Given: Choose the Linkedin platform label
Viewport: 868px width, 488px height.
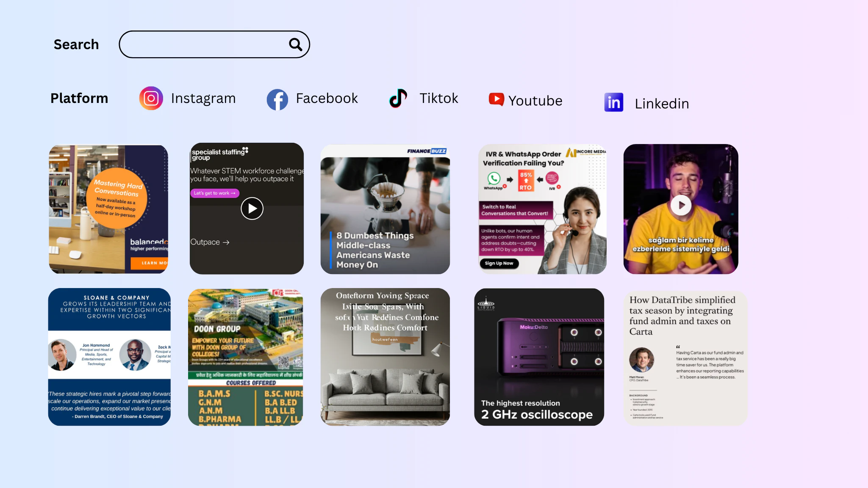Looking at the screenshot, I should coord(662,104).
